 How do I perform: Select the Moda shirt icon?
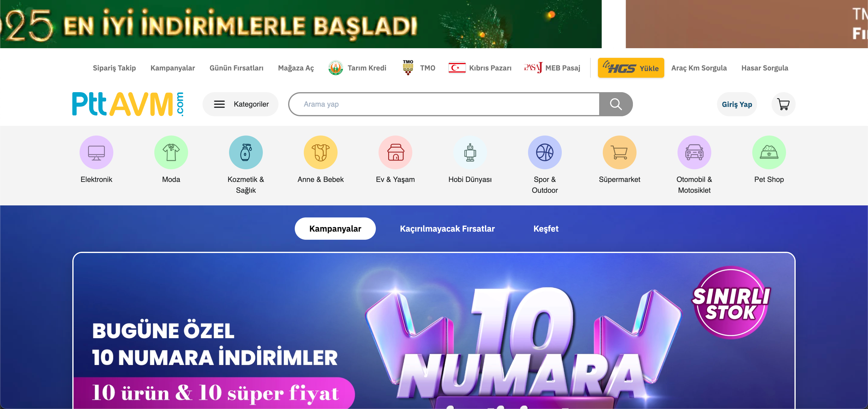(171, 152)
